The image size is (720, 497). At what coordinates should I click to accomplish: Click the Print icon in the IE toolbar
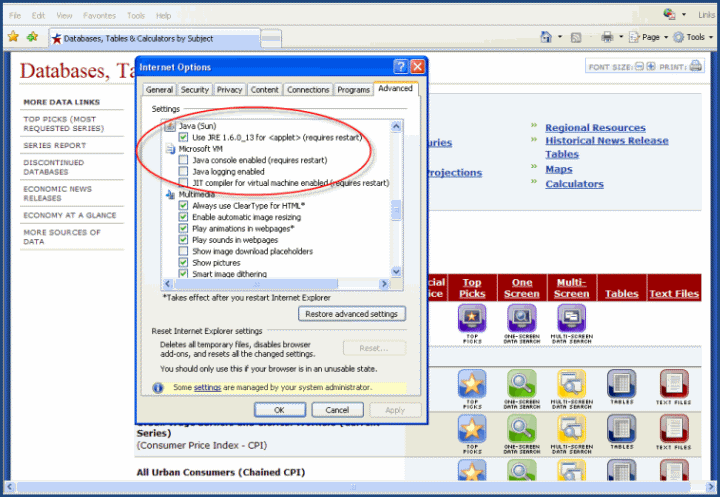607,37
